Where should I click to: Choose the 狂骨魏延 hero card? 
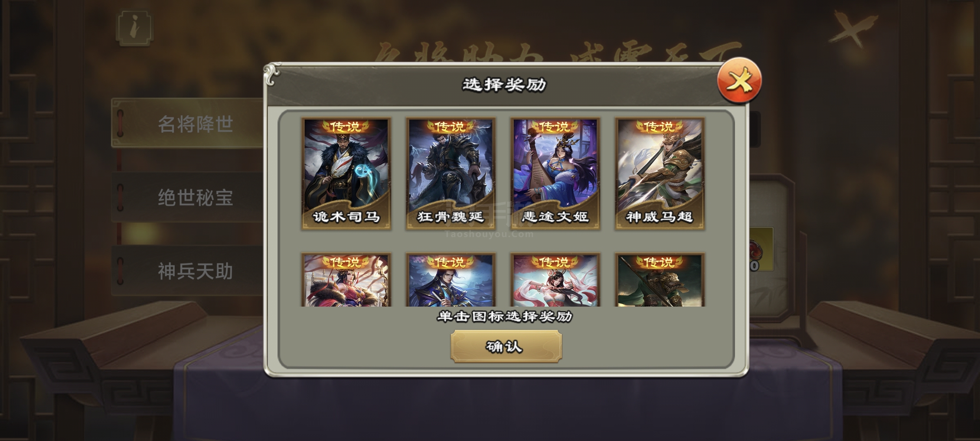click(x=451, y=174)
